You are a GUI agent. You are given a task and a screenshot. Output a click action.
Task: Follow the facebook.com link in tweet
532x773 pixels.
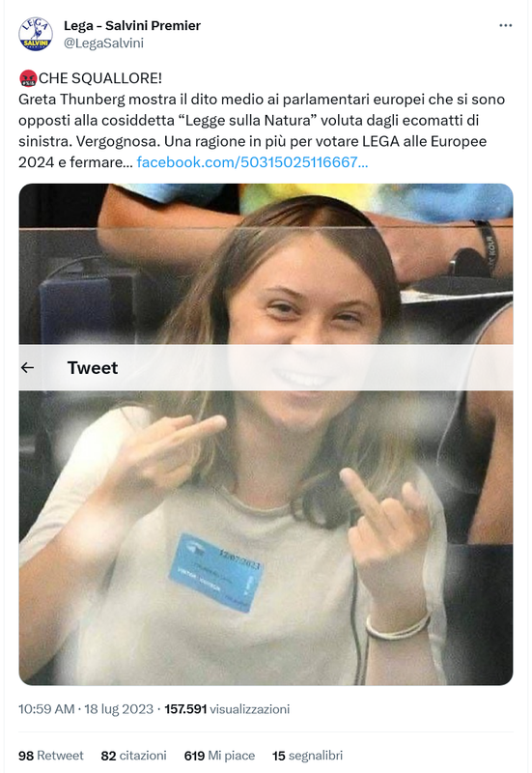[x=252, y=162]
